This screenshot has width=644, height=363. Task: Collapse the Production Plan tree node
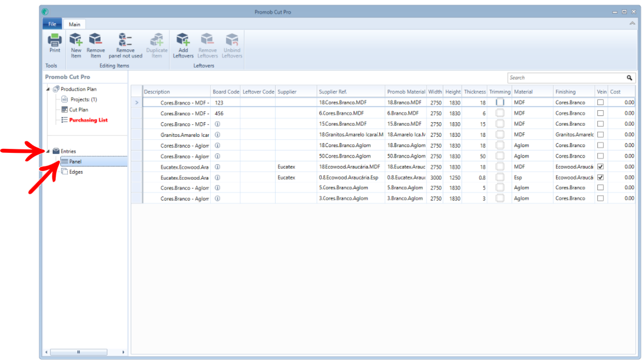pyautogui.click(x=48, y=89)
